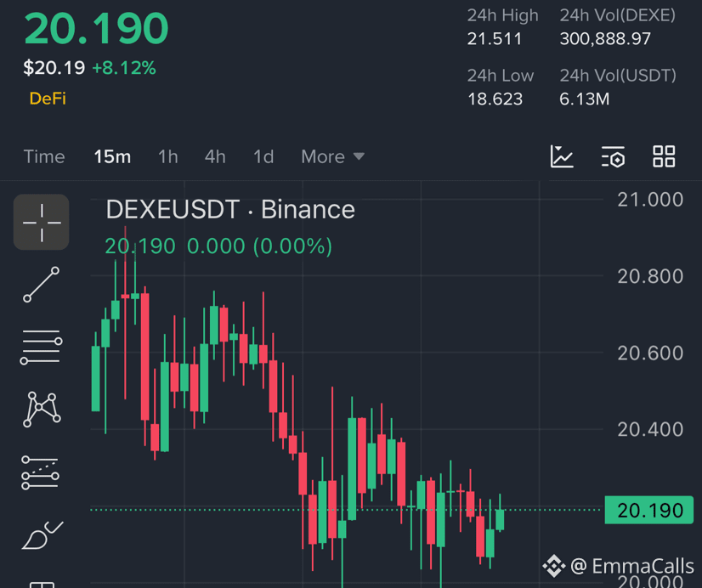Select the 1d interval tab

point(263,157)
